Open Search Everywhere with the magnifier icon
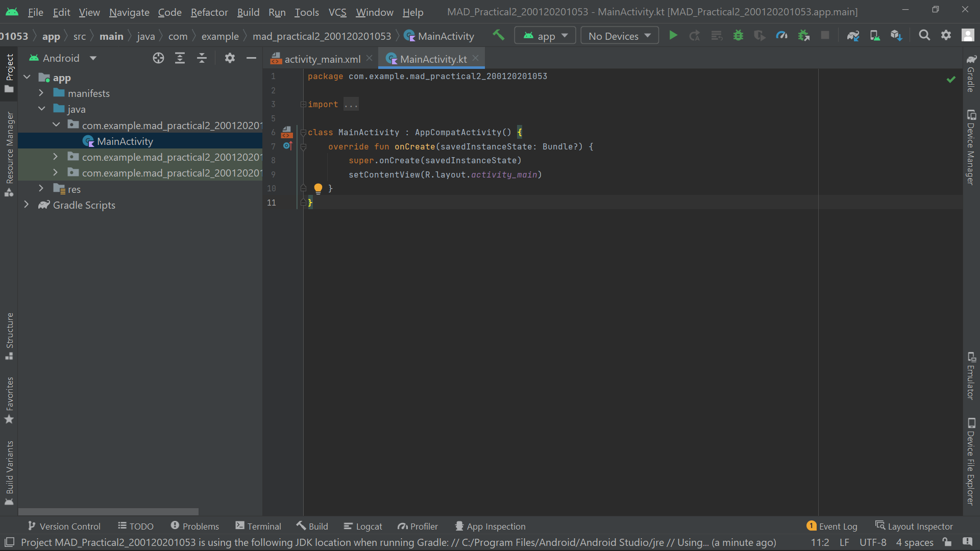980x551 pixels. coord(924,35)
